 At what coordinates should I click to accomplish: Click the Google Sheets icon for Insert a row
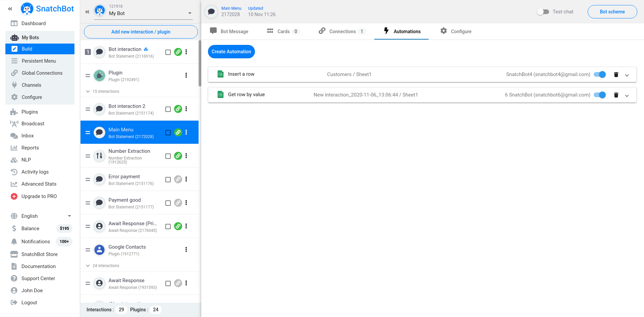220,74
